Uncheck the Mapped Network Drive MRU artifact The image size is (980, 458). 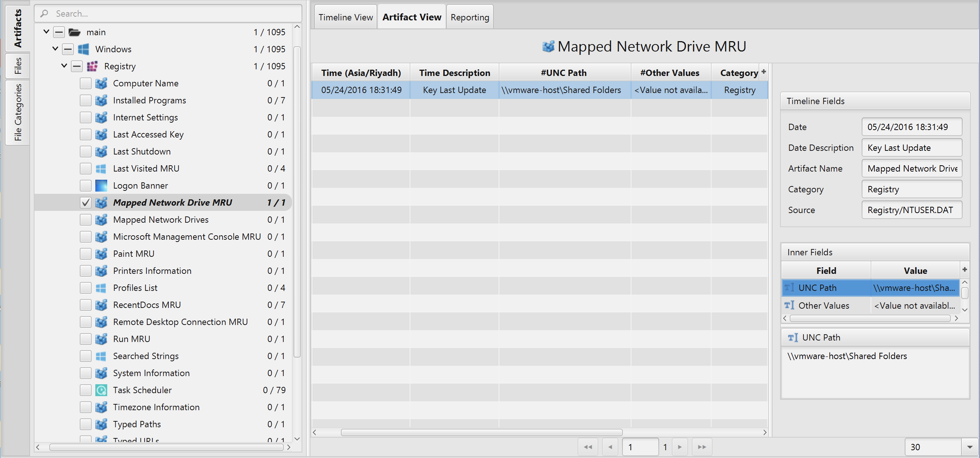tap(85, 203)
